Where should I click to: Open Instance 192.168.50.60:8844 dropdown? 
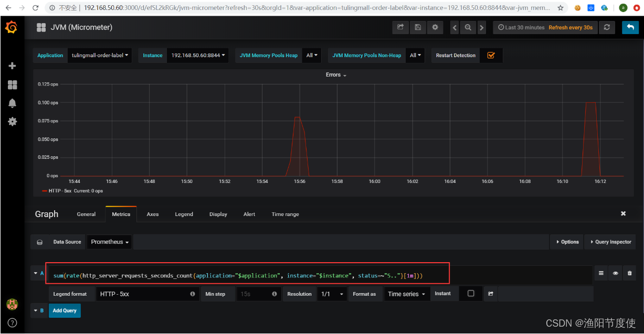[198, 55]
